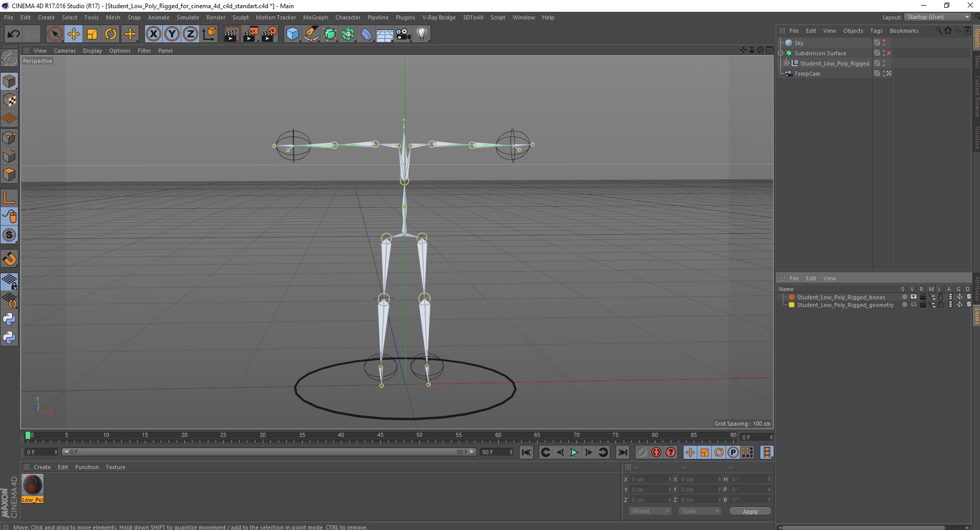This screenshot has height=530, width=980.
Task: Add a camera object
Action: pos(403,34)
